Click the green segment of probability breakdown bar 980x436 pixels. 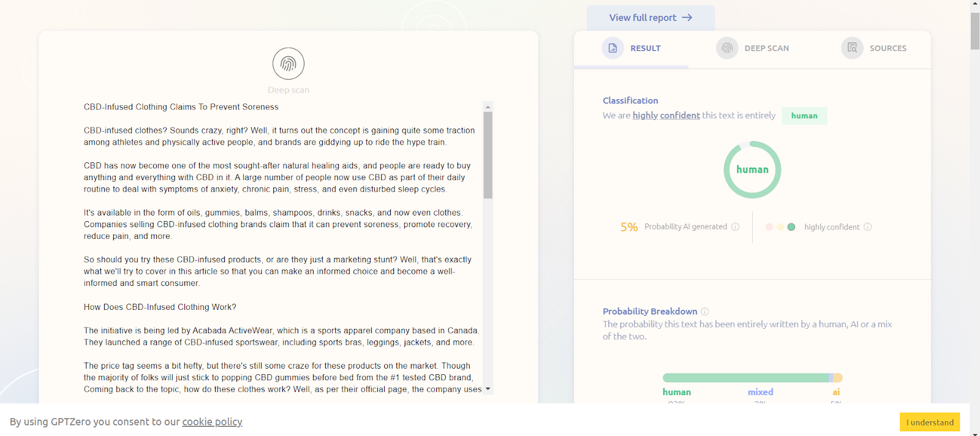[x=745, y=378]
